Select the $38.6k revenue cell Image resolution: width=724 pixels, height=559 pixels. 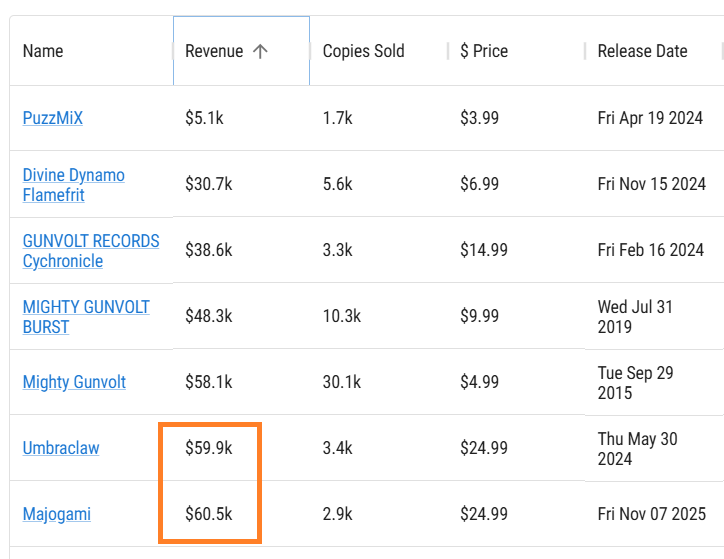[x=241, y=250]
